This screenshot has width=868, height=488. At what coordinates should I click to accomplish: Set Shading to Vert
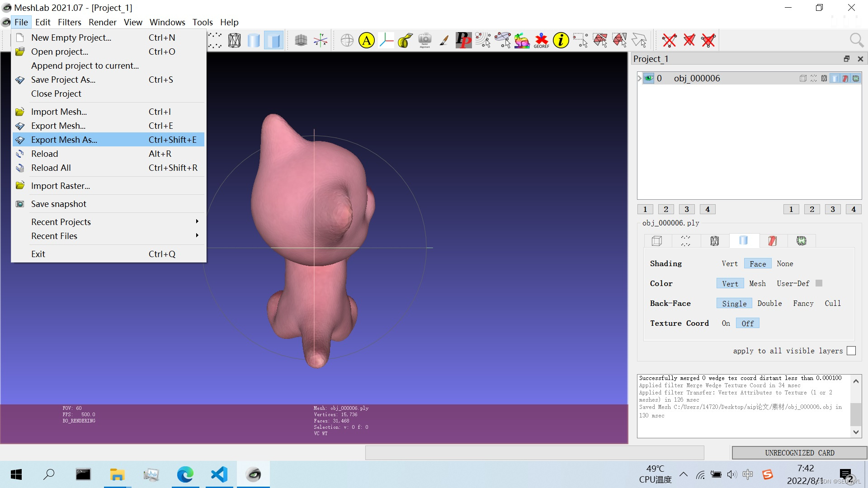click(x=729, y=263)
